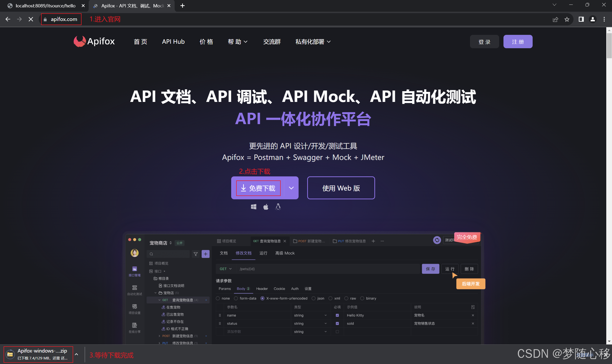The width and height of the screenshot is (612, 364).
Task: Click the bookmark star icon
Action: 567,19
